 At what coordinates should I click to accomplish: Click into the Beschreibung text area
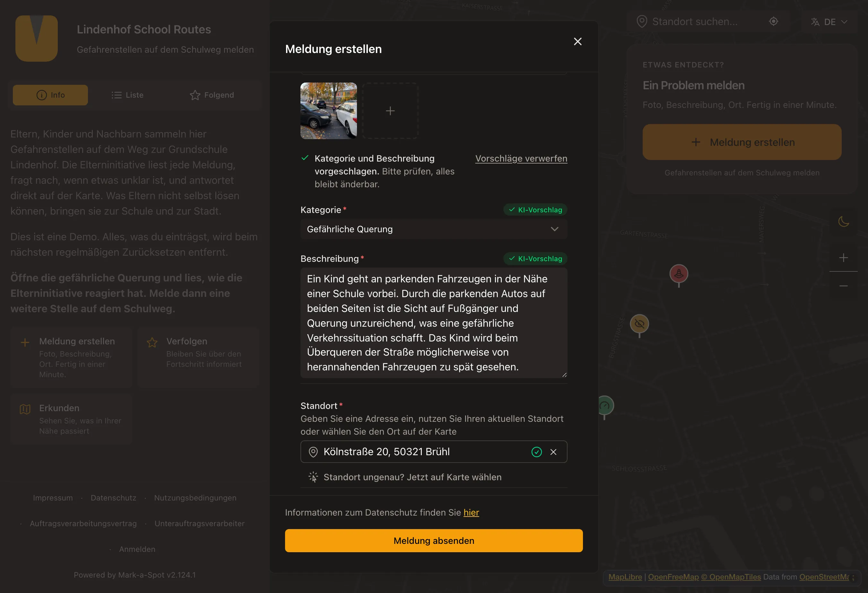(x=434, y=323)
